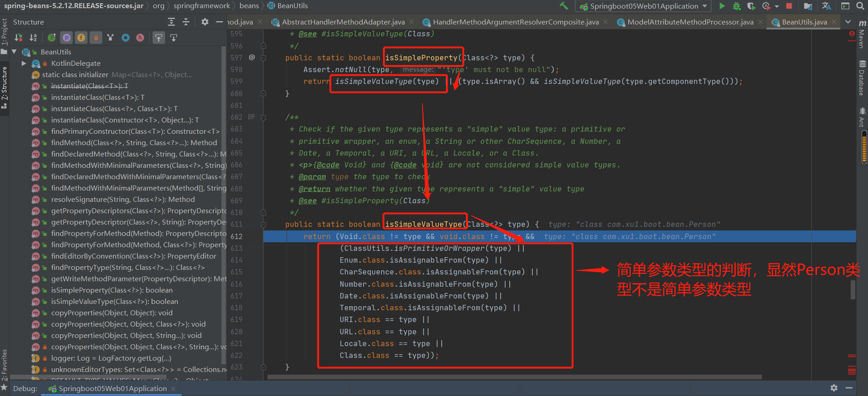Viewport: 868px width, 396px height.
Task: Close the BeanUtils.java tab
Action: (x=834, y=22)
